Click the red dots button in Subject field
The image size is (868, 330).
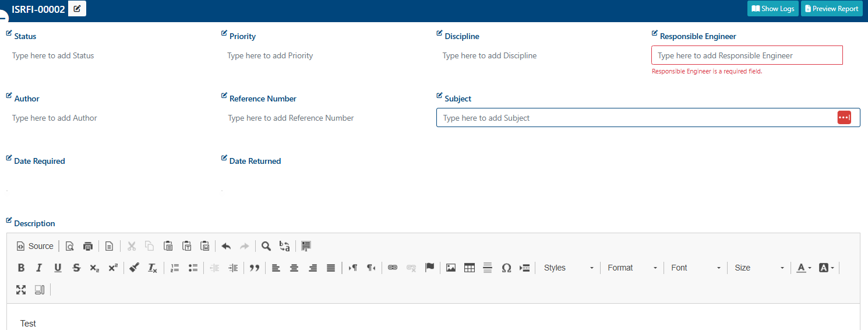coord(844,117)
